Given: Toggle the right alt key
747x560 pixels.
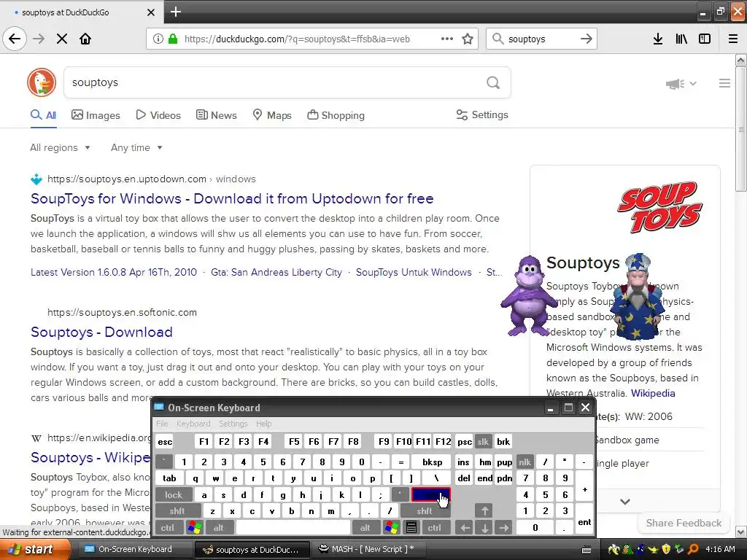Looking at the screenshot, I should [365, 528].
